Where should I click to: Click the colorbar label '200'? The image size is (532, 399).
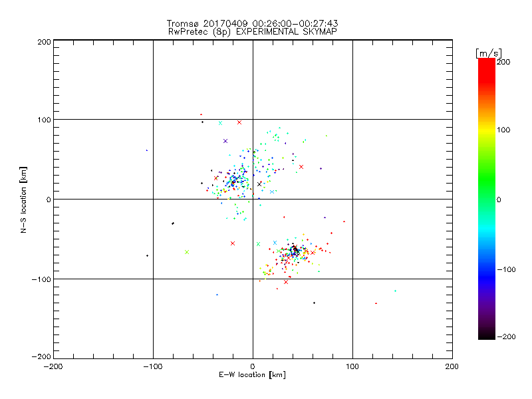pos(503,62)
